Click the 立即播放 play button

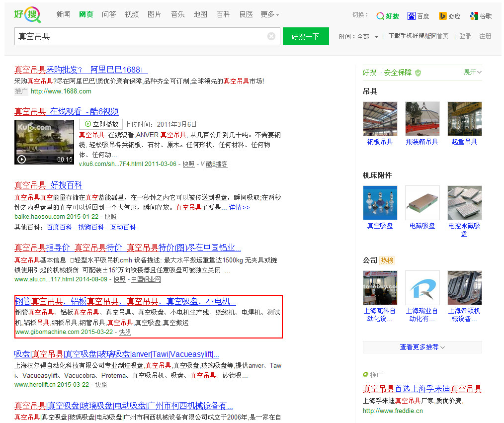tap(101, 124)
